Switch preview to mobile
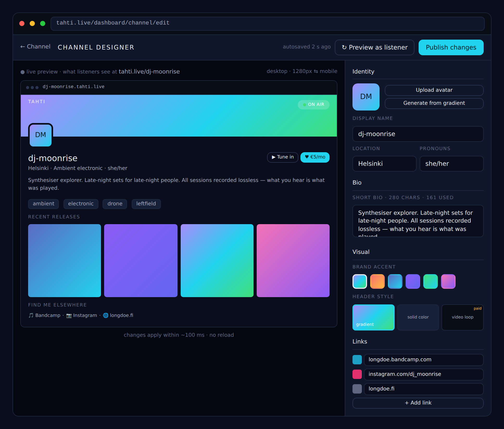 [328, 71]
